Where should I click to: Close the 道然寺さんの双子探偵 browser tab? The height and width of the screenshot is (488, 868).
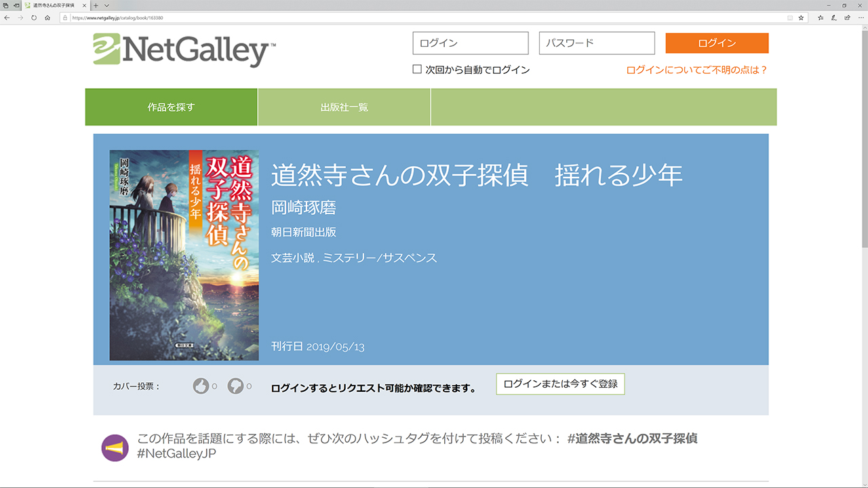(84, 5)
